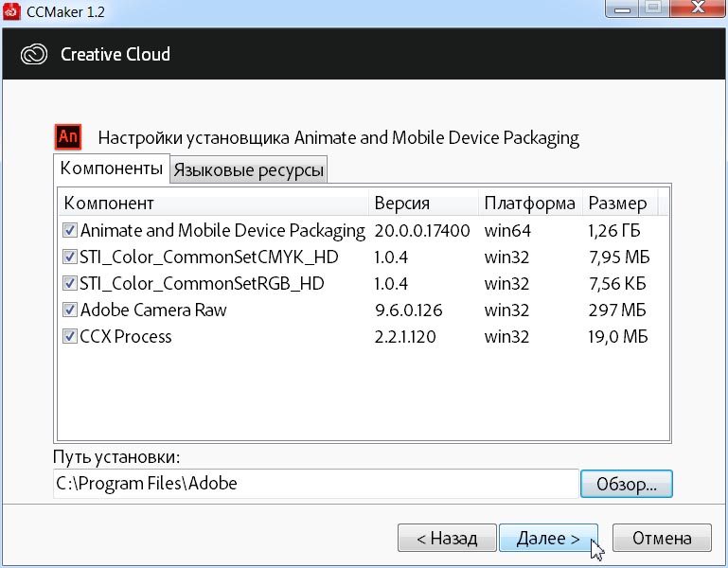Proceed with the Далее > button

coord(548,538)
